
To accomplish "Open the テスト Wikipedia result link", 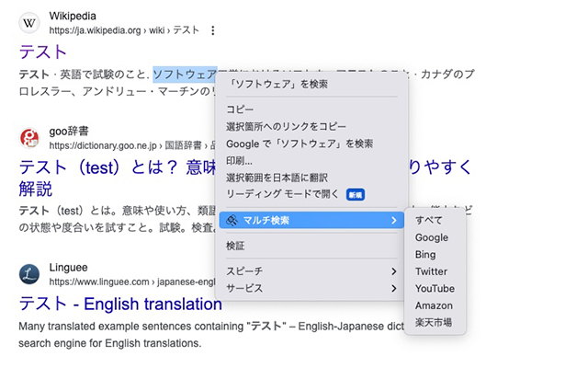I will (42, 52).
